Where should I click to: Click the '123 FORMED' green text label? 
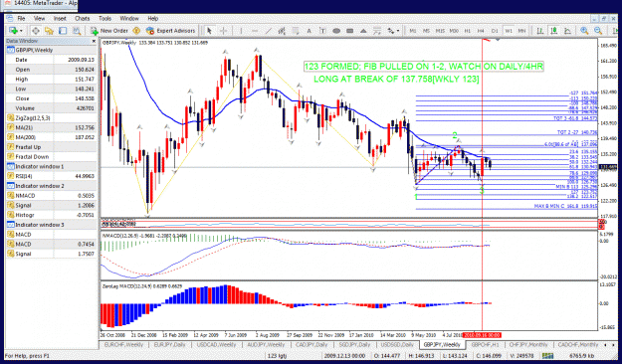(423, 67)
